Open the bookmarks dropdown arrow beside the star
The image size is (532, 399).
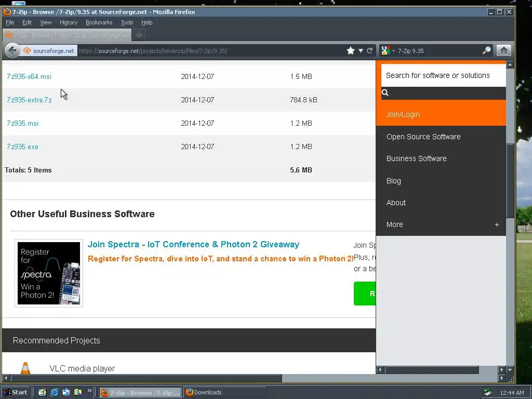point(361,51)
